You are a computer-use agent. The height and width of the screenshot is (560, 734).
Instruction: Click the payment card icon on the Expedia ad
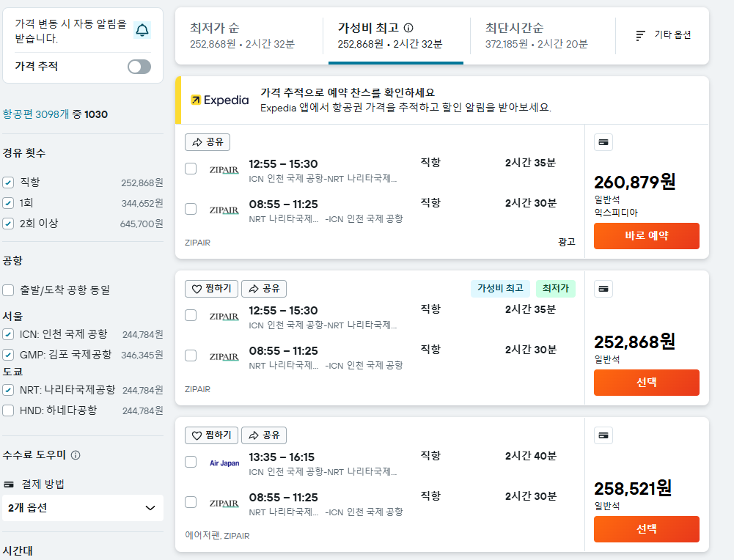click(603, 141)
